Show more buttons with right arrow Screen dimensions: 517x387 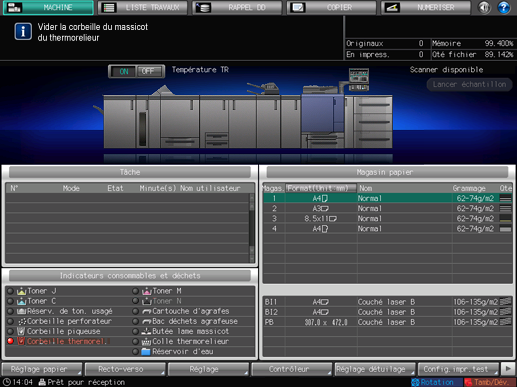tap(508, 369)
